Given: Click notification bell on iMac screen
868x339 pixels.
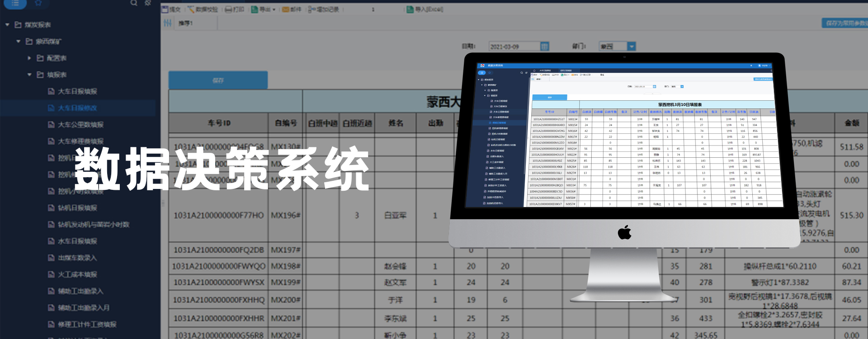Looking at the screenshot, I should pos(751,66).
